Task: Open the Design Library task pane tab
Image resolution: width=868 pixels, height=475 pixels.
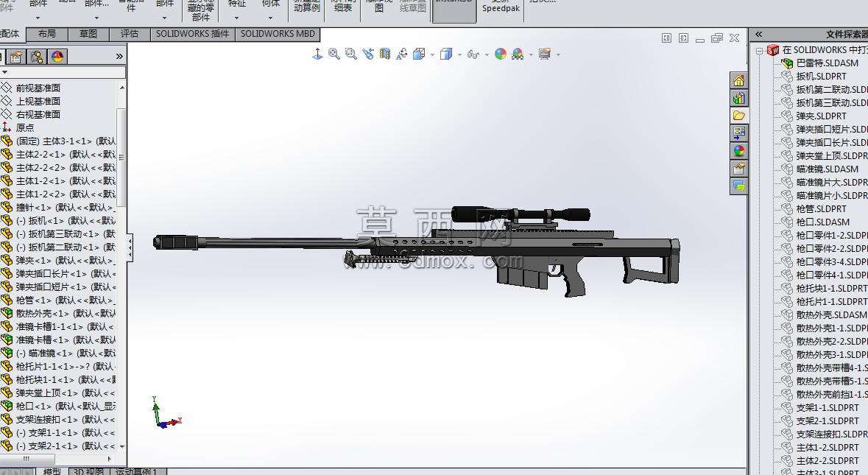Action: tap(739, 99)
